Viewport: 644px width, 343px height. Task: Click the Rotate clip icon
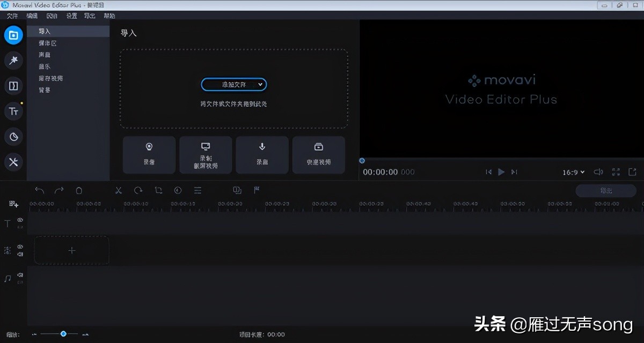point(138,190)
